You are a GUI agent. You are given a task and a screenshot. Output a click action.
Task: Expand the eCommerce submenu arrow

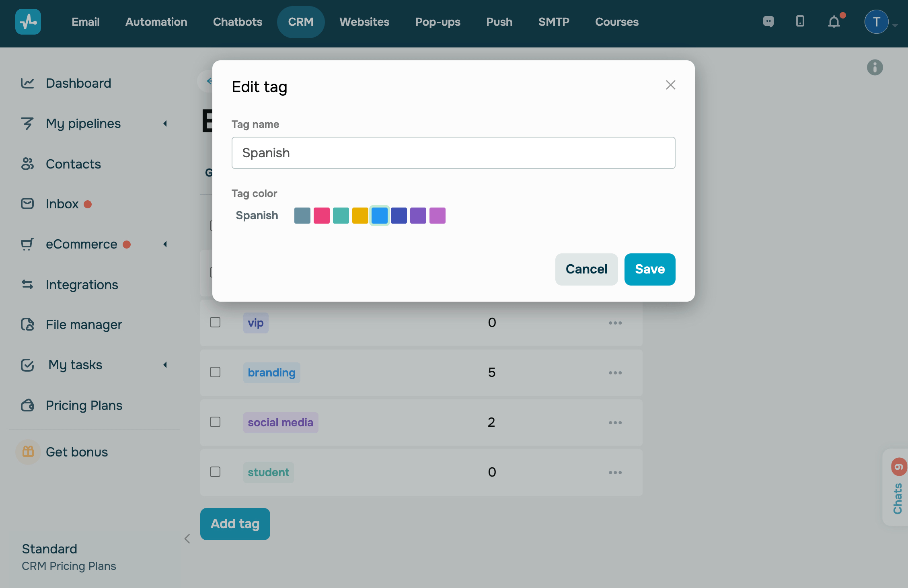click(x=165, y=244)
